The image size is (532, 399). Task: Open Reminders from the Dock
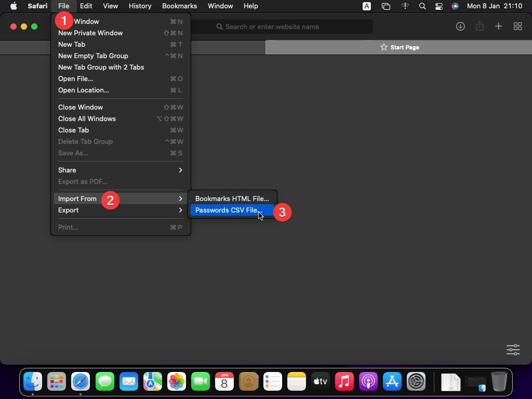click(272, 381)
